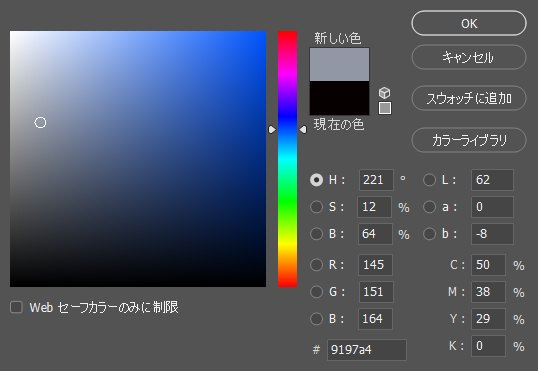
Task: Click the C cyan percentage field
Action: 488,265
